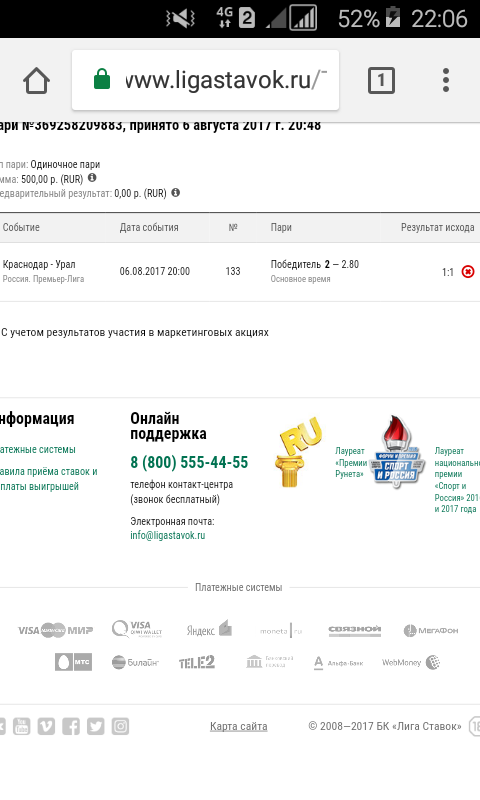Open Правила приёма ставок и выплаты выигрышей link
This screenshot has width=480, height=800.
48,479
